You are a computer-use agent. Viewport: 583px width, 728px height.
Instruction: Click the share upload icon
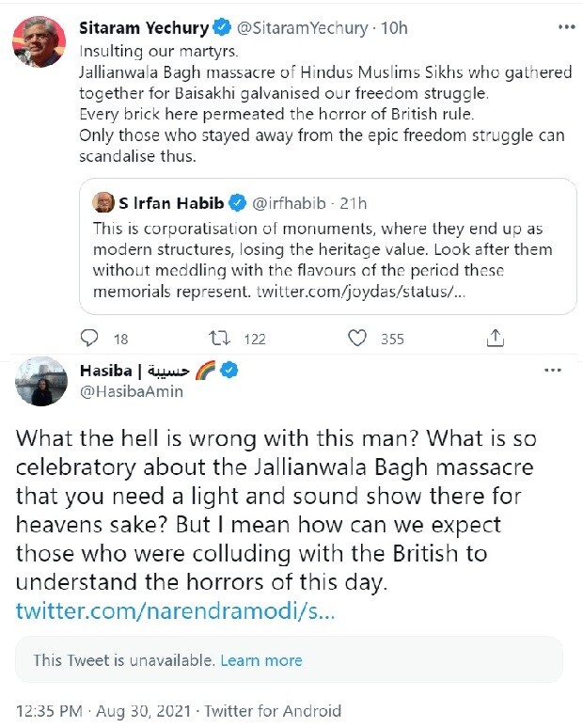click(x=496, y=339)
